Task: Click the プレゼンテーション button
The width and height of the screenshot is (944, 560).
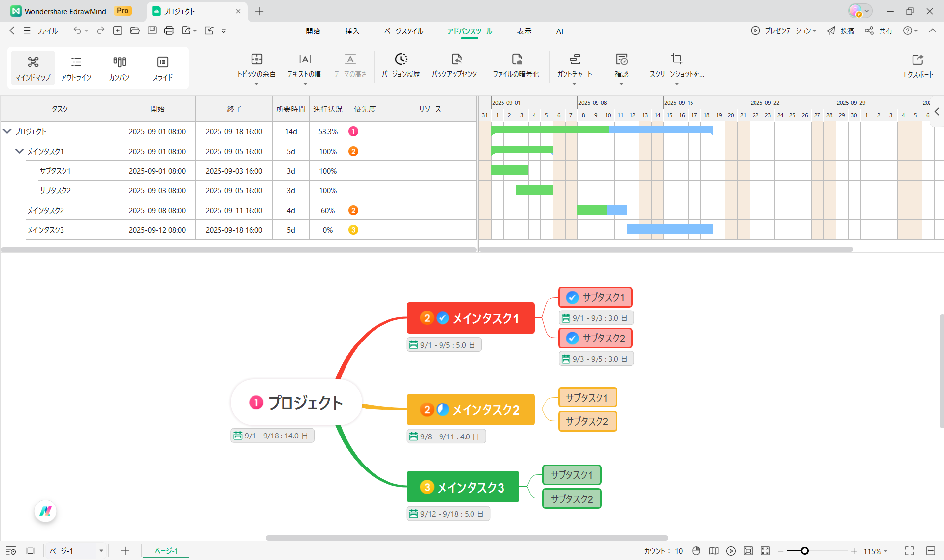Action: click(784, 31)
